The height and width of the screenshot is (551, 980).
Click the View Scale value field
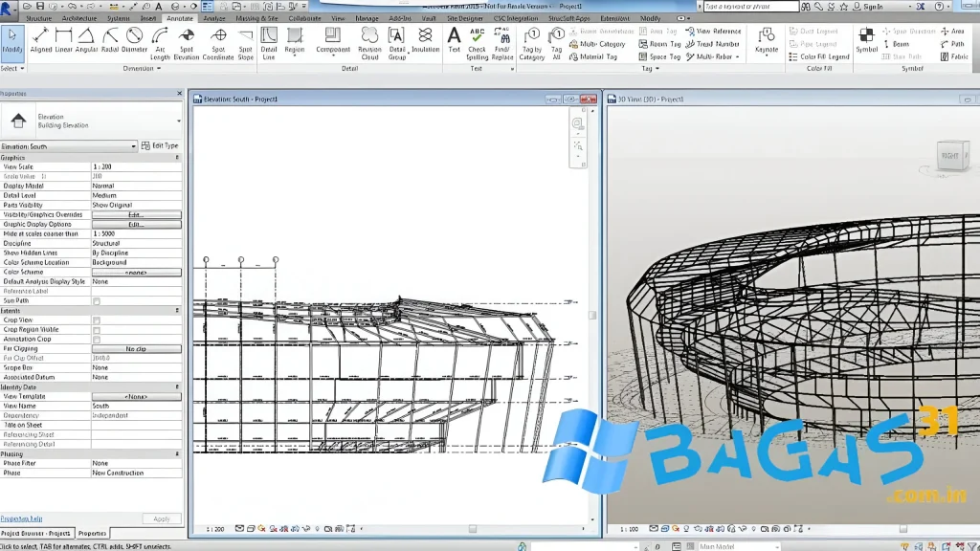click(x=136, y=167)
